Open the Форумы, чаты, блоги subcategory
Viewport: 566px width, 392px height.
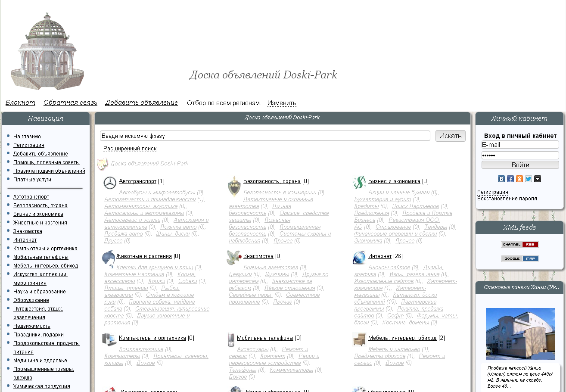click(406, 319)
